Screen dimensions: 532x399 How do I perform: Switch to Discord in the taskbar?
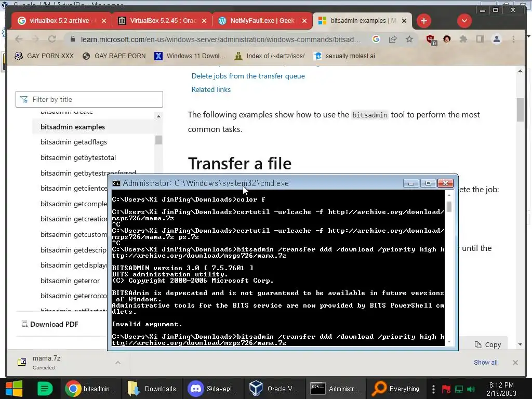(212, 389)
